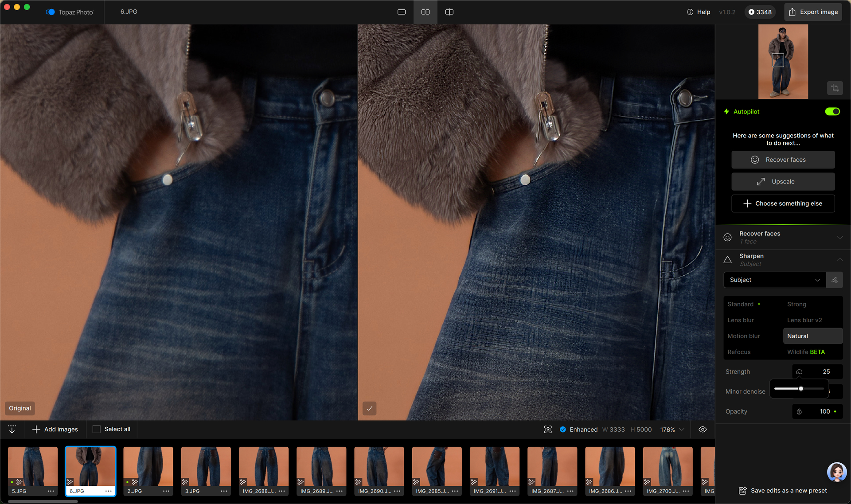
Task: Switch to single image view mode
Action: pos(401,12)
